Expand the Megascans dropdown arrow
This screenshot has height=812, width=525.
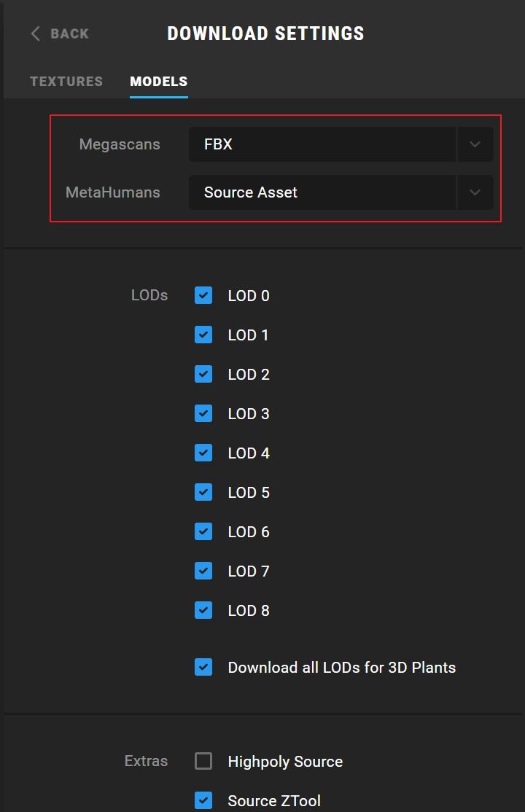pyautogui.click(x=475, y=144)
